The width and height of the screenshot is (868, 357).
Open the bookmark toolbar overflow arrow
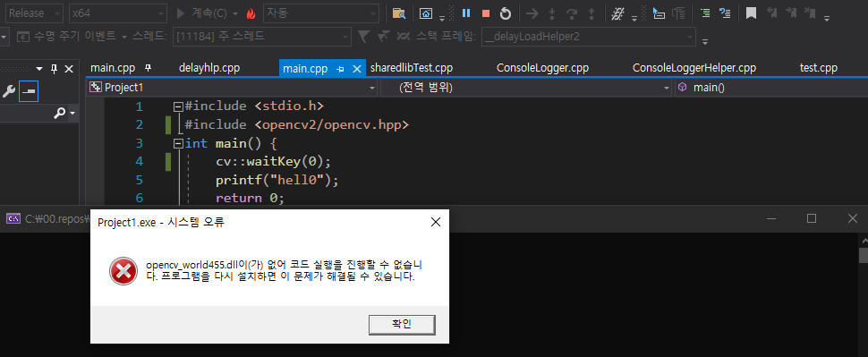click(x=827, y=18)
